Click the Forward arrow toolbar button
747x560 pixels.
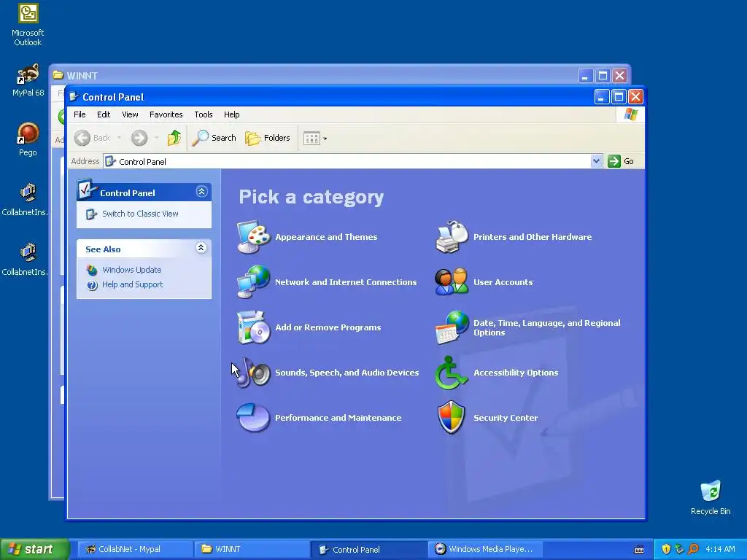[139, 138]
